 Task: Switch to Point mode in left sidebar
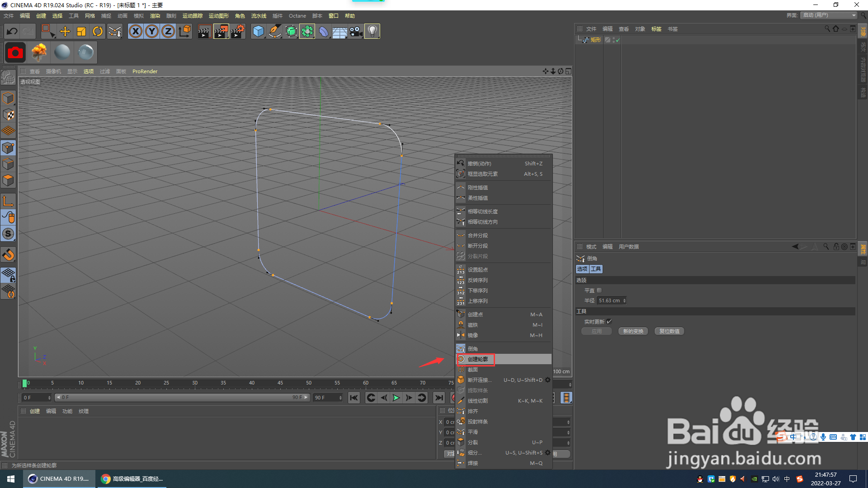(8, 148)
